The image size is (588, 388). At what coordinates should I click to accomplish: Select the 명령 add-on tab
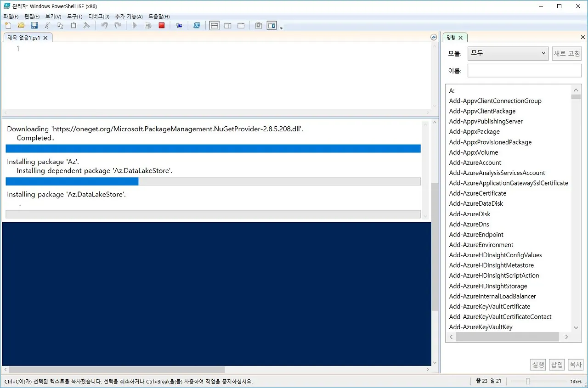(451, 38)
